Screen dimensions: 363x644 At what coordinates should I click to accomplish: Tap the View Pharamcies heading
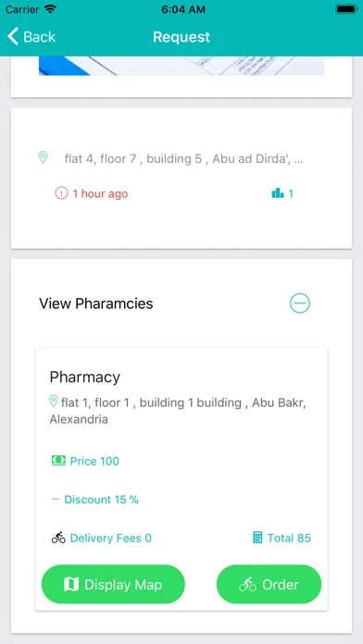[x=96, y=303]
